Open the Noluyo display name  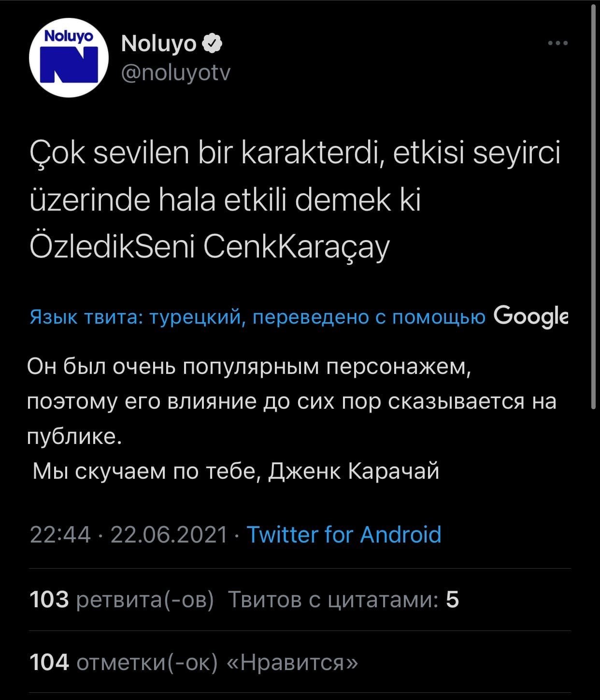pos(158,44)
